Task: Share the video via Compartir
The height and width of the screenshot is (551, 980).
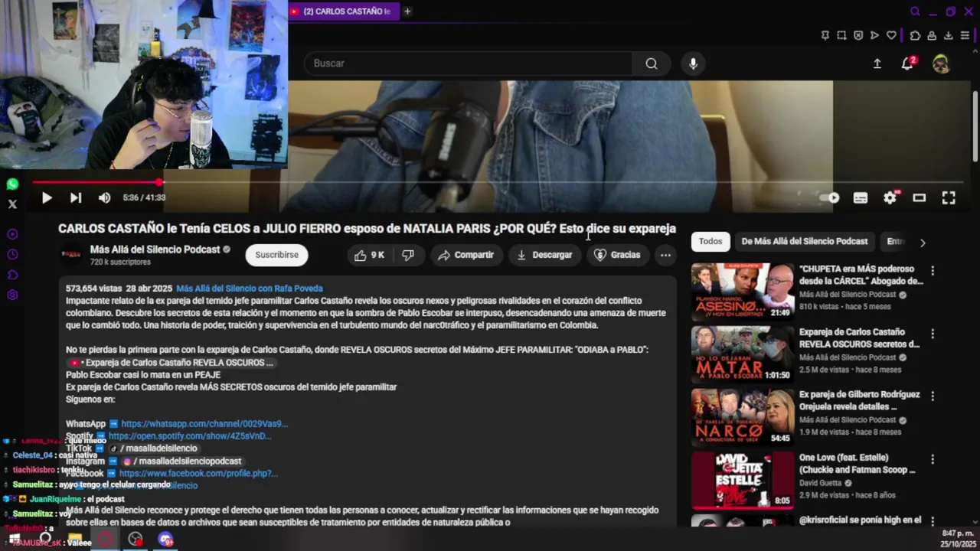Action: click(x=465, y=255)
